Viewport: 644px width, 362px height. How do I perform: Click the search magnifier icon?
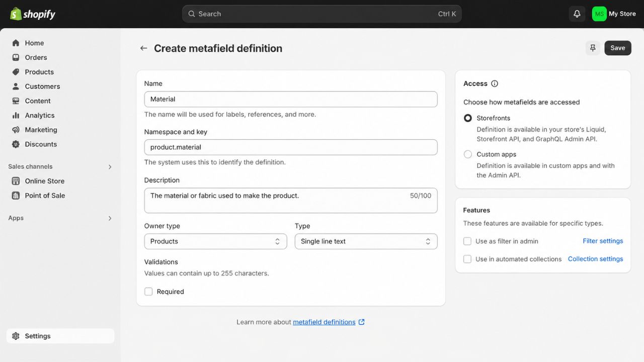point(192,14)
